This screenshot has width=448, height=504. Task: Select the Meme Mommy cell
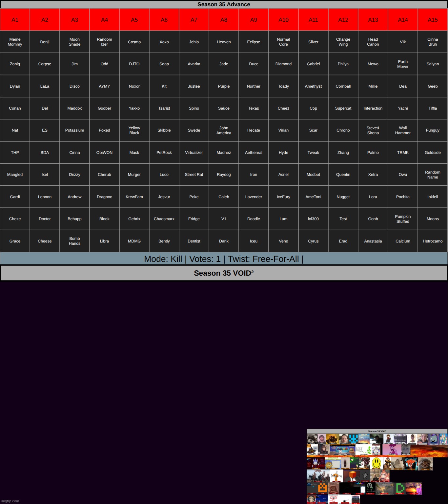click(x=15, y=42)
